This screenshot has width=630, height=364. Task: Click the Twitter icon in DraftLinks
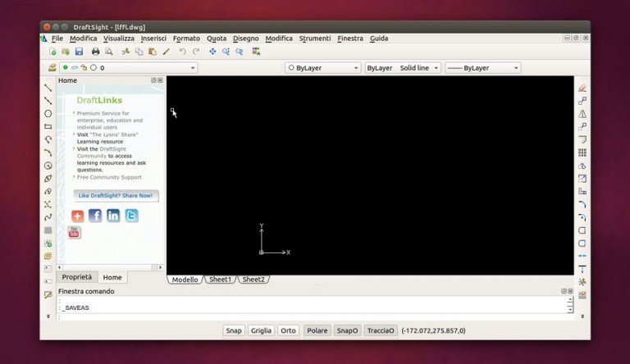pos(131,216)
